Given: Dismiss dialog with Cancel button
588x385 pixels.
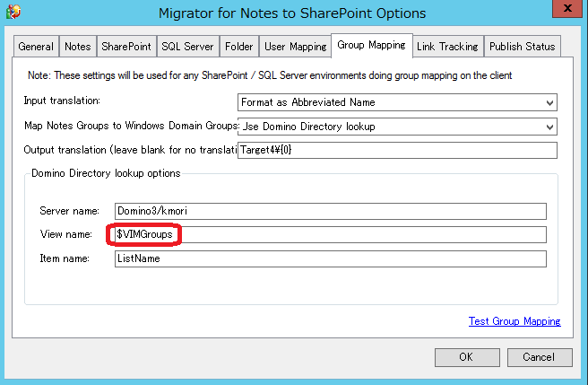Looking at the screenshot, I should (x=540, y=357).
